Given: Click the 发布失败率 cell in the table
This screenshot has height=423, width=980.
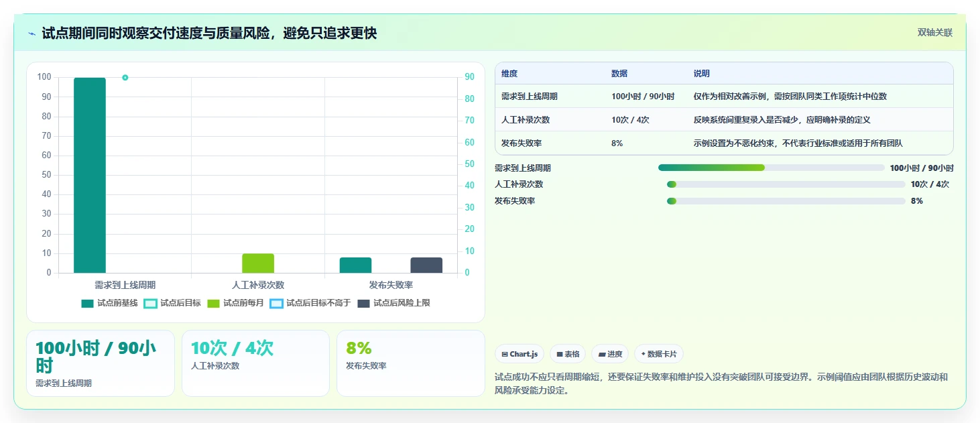Looking at the screenshot, I should (522, 143).
